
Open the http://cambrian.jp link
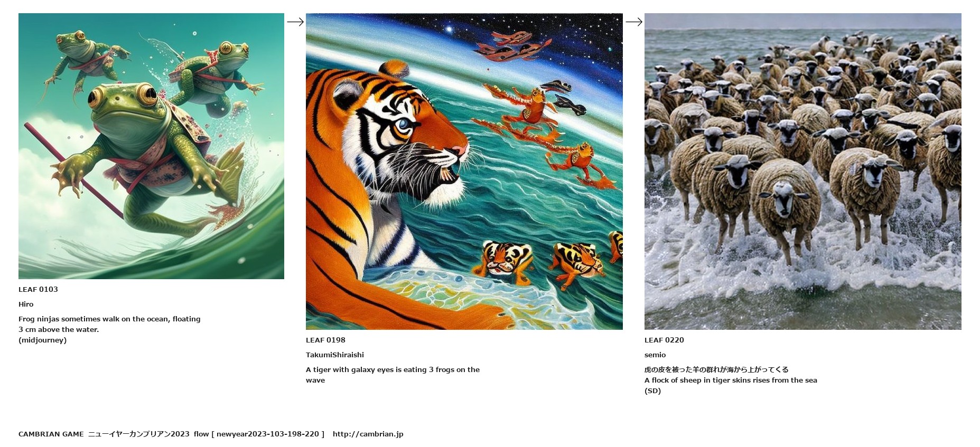click(368, 434)
